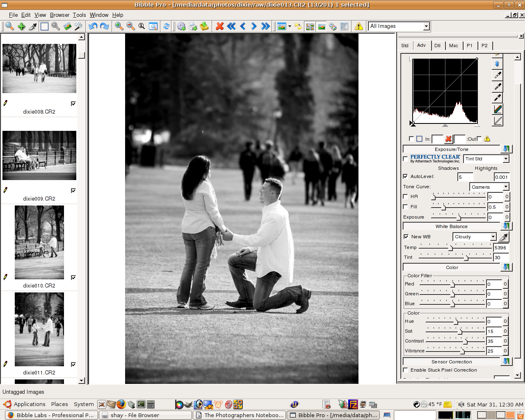Click the Sensor Correction section header
525x420 pixels.
[x=451, y=362]
